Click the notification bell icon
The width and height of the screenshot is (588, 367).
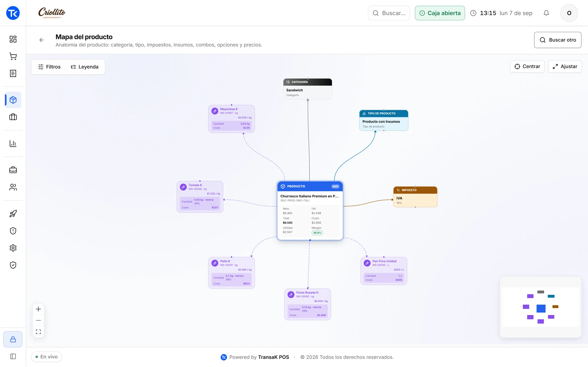546,13
